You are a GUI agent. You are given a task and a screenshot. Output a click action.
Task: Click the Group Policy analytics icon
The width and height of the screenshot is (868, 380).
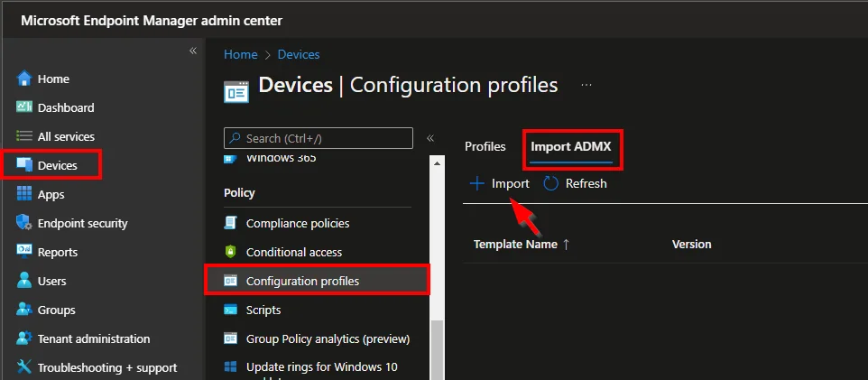[230, 338]
